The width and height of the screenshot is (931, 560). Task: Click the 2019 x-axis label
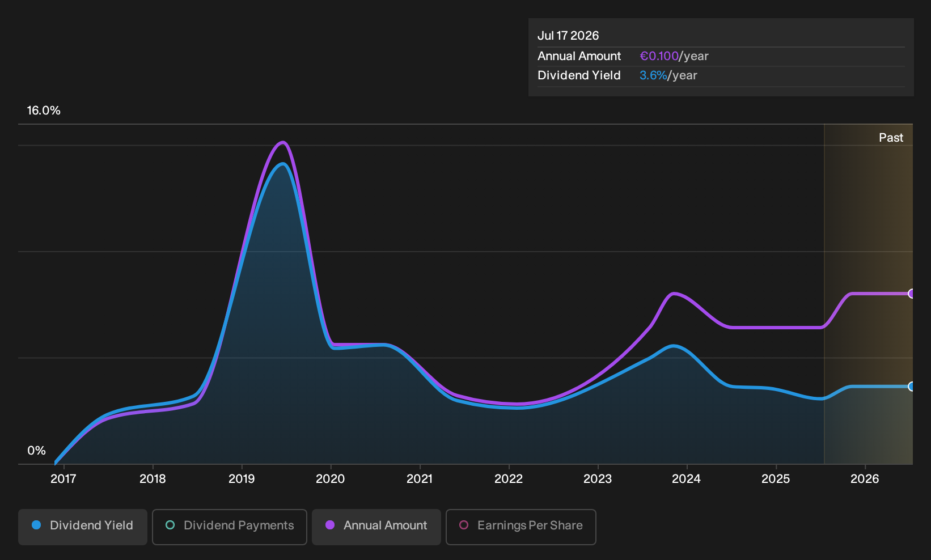click(242, 479)
